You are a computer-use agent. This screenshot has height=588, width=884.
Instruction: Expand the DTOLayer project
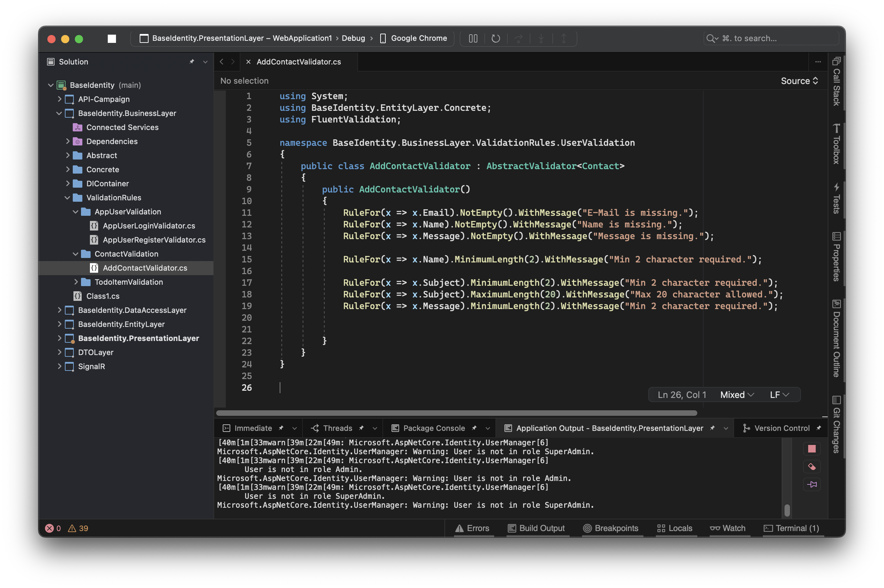[x=59, y=352]
